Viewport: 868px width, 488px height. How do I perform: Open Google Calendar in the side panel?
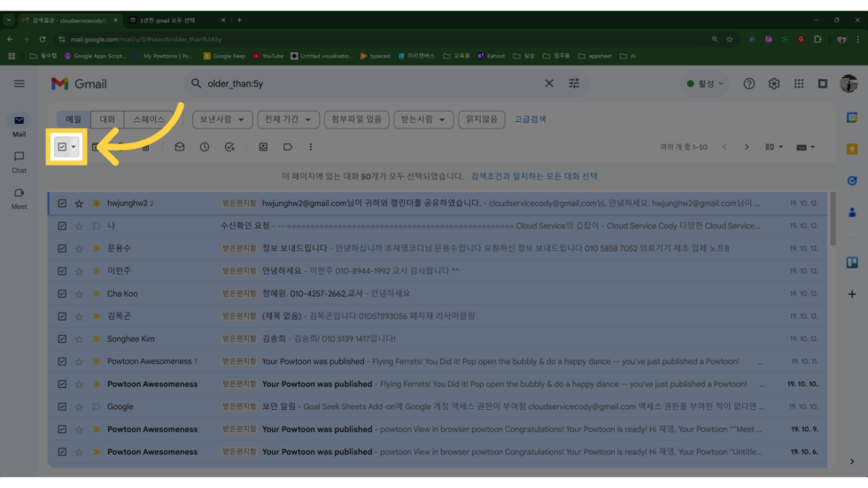(x=852, y=117)
